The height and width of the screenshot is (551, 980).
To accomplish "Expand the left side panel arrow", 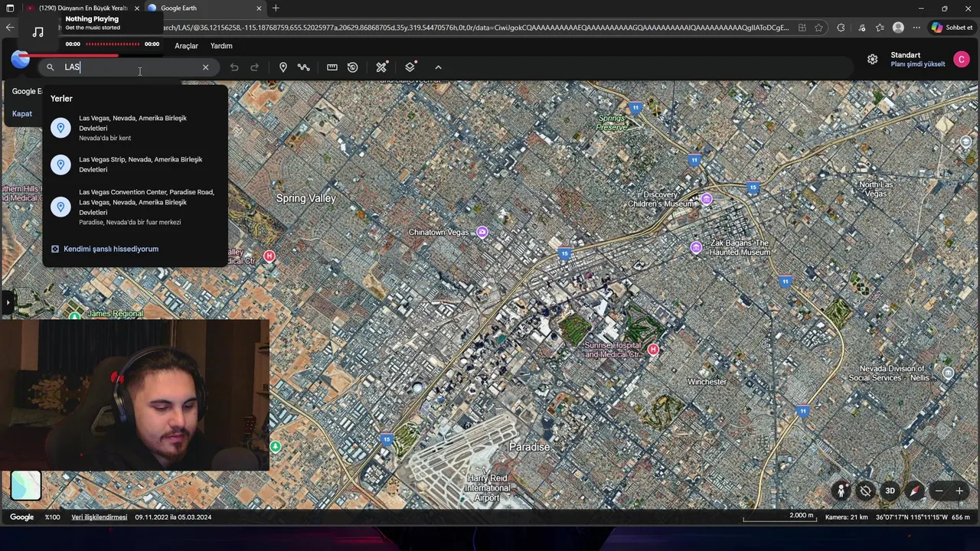I will coord(8,302).
